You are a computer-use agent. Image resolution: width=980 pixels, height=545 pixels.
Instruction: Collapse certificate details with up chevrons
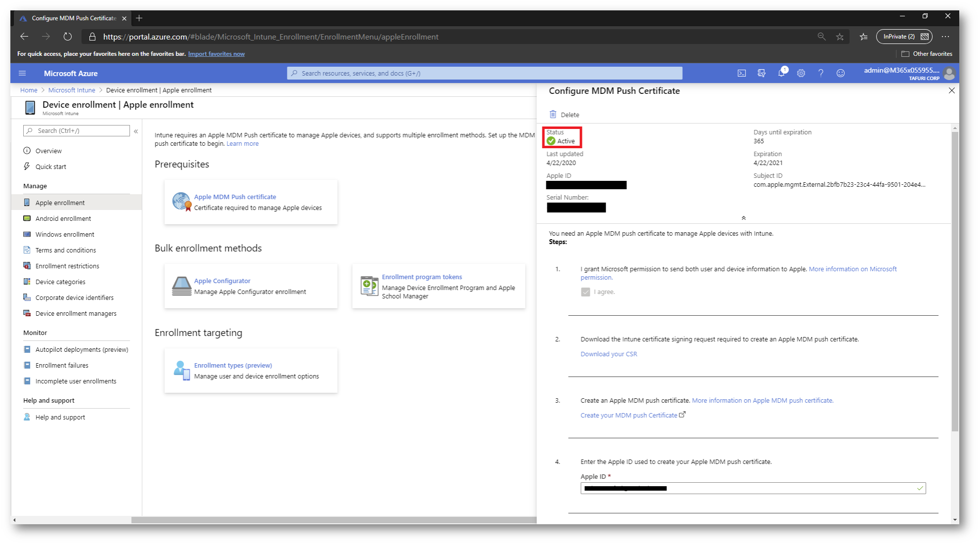[743, 218]
